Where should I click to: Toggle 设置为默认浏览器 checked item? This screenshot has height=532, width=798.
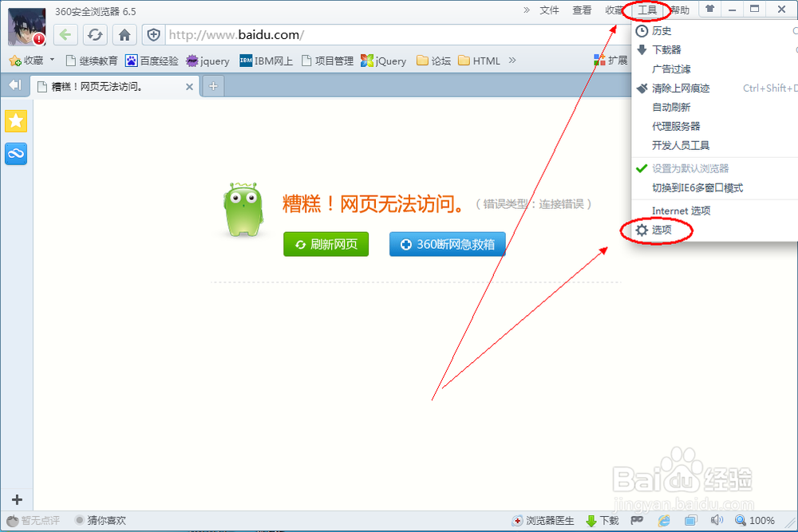click(714, 168)
